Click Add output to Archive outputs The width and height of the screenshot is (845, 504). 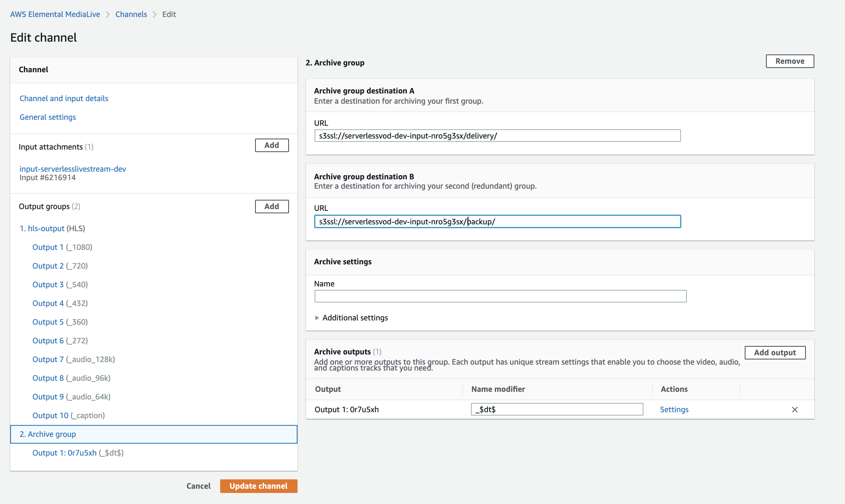click(x=775, y=352)
